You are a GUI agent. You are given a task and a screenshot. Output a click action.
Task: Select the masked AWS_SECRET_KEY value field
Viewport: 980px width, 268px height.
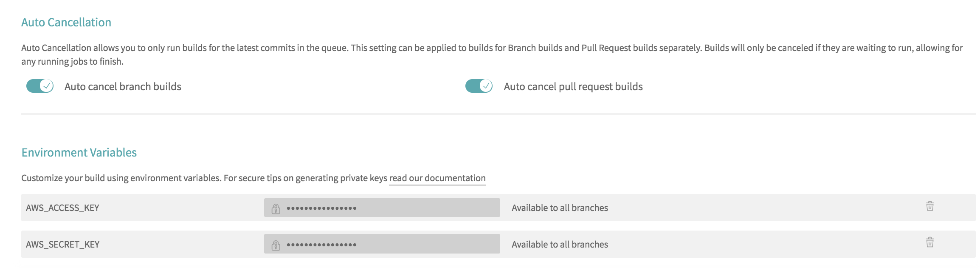[x=382, y=244]
